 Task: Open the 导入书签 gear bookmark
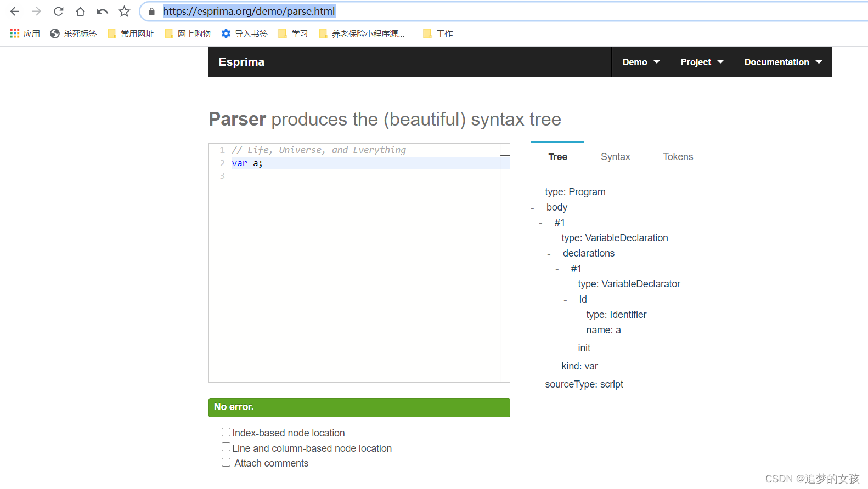pos(244,33)
